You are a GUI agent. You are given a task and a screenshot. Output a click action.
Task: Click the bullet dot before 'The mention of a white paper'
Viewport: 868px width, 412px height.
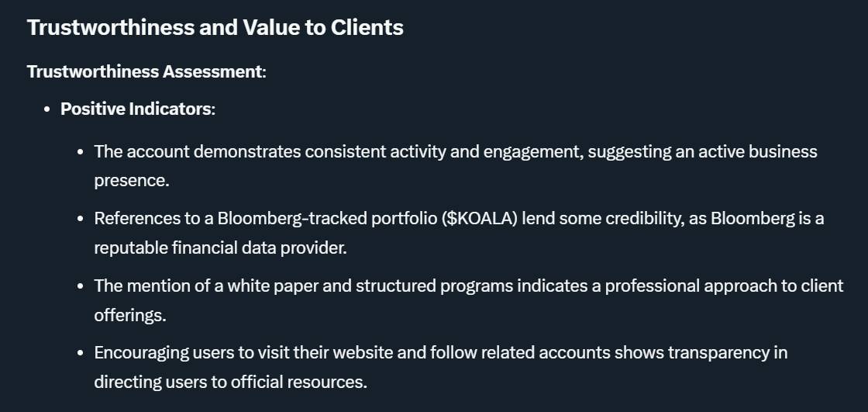point(81,286)
